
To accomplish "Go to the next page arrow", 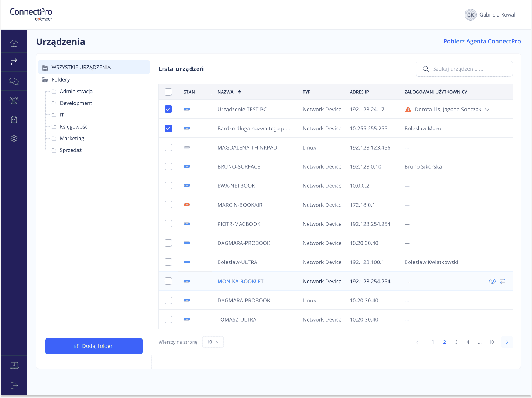I will coord(507,342).
